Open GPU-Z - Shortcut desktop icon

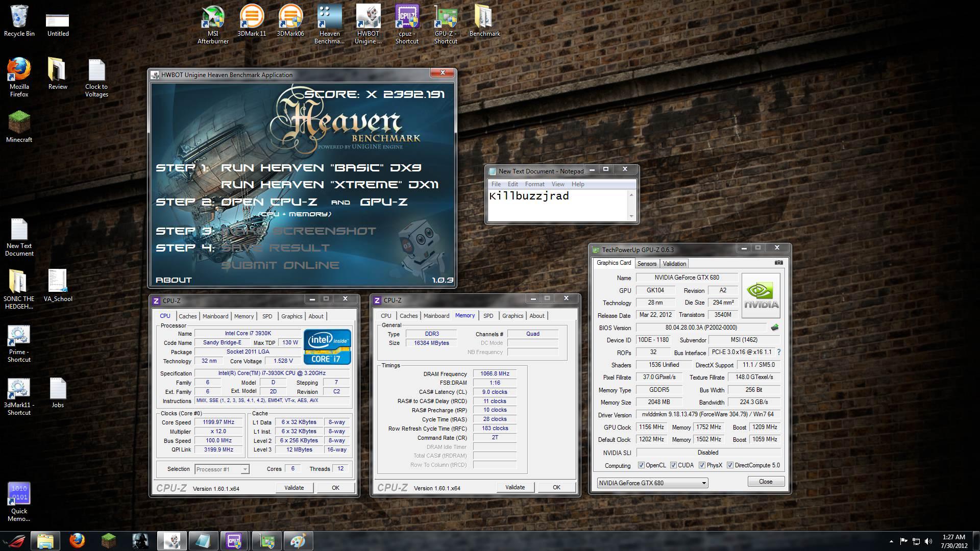[446, 24]
